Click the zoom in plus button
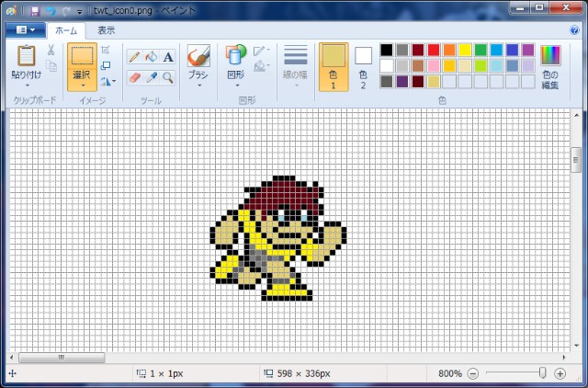The image size is (588, 388). pos(560,373)
